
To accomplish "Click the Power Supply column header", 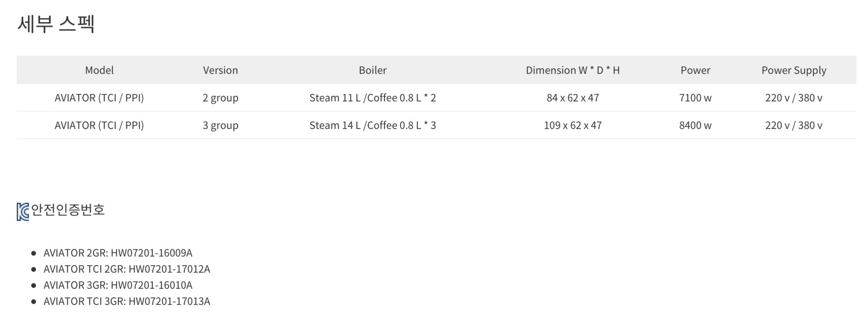I will tap(793, 70).
